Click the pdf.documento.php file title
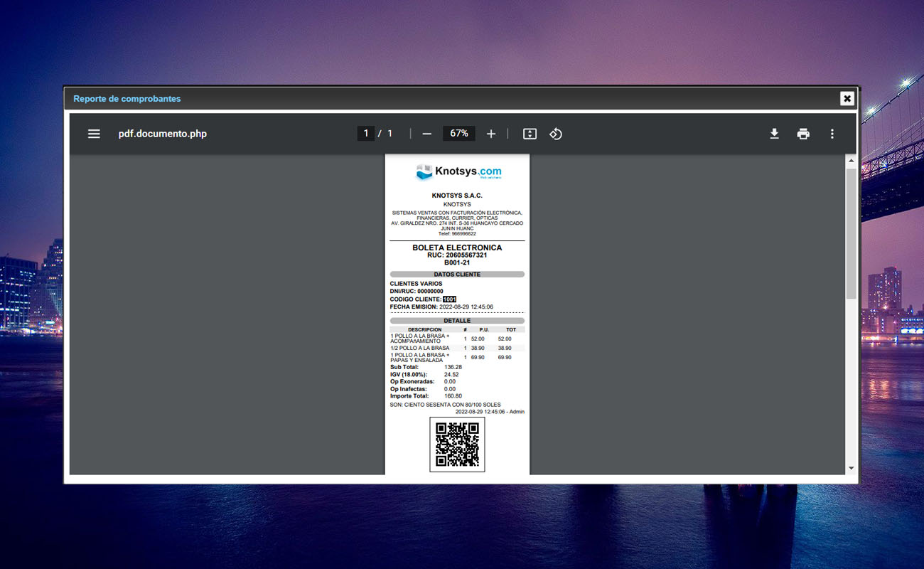The image size is (924, 569). [x=162, y=134]
